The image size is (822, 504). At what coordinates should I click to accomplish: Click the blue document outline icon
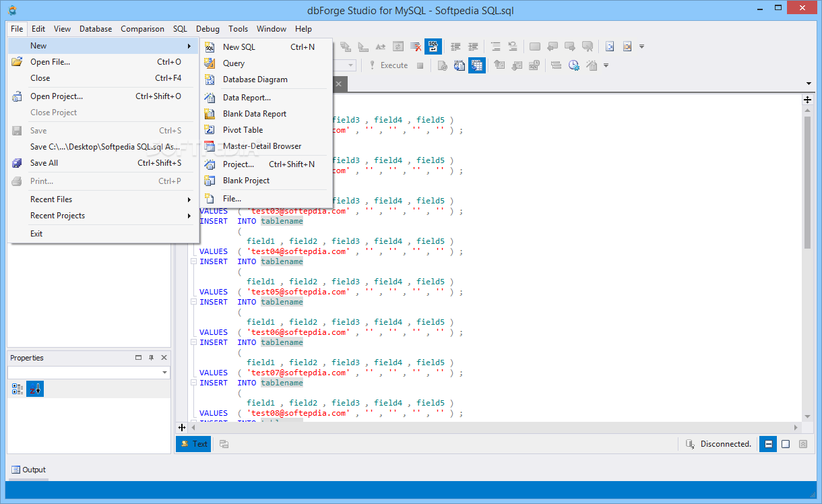[610, 46]
